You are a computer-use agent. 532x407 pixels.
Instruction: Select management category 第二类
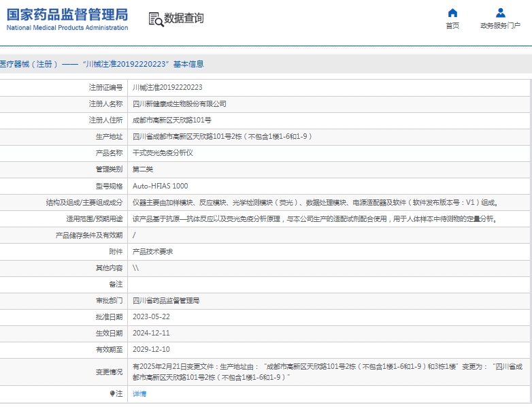(x=142, y=169)
